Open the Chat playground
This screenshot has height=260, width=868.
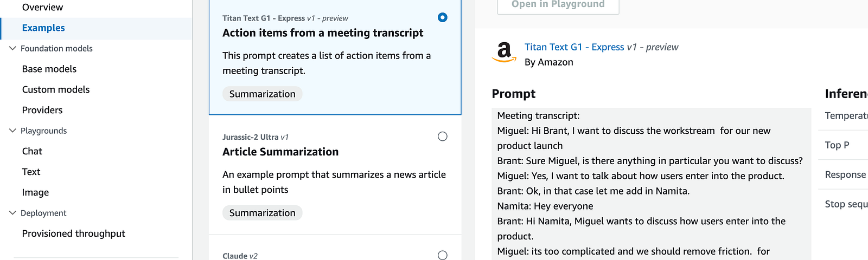click(32, 151)
